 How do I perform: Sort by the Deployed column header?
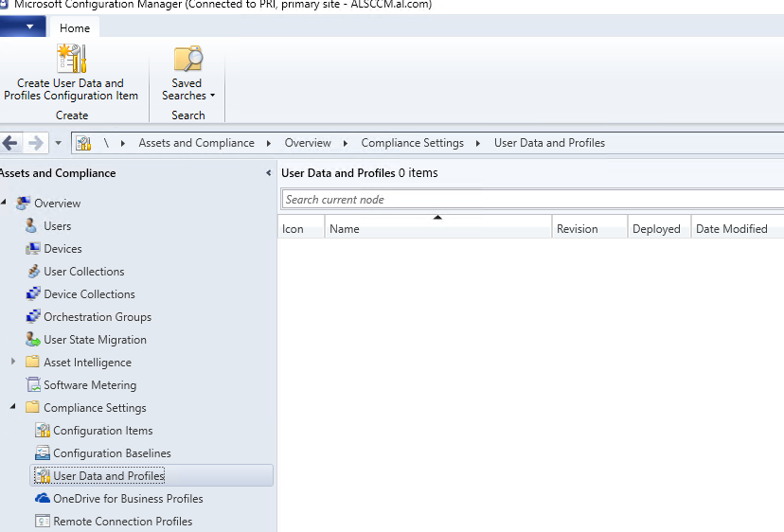click(x=659, y=228)
